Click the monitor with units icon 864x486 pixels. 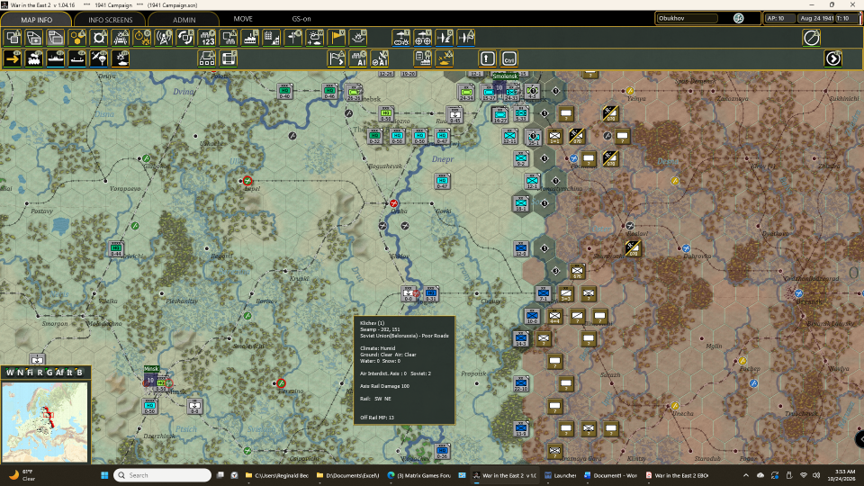click(x=229, y=37)
